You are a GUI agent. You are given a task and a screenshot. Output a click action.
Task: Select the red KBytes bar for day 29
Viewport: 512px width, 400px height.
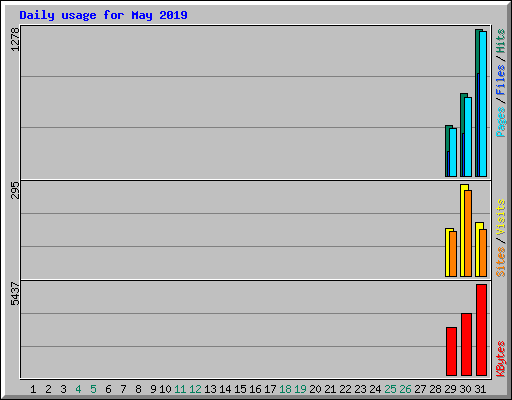pos(451,351)
